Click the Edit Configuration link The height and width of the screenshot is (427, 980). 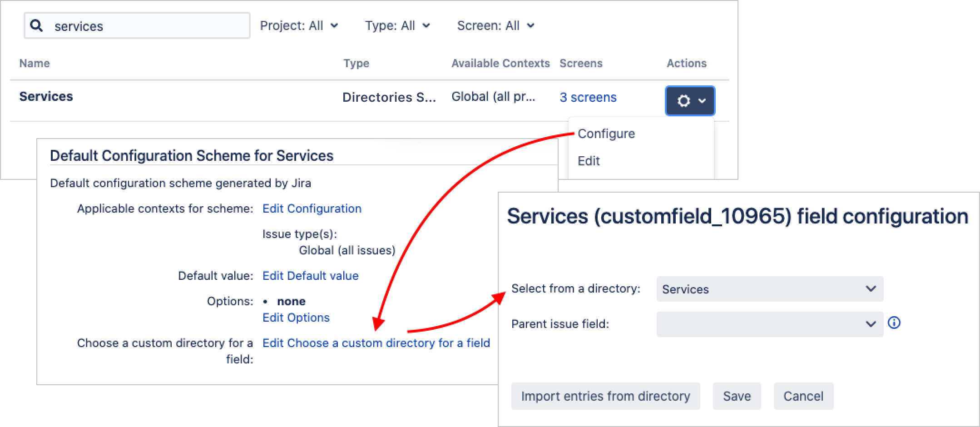coord(312,209)
